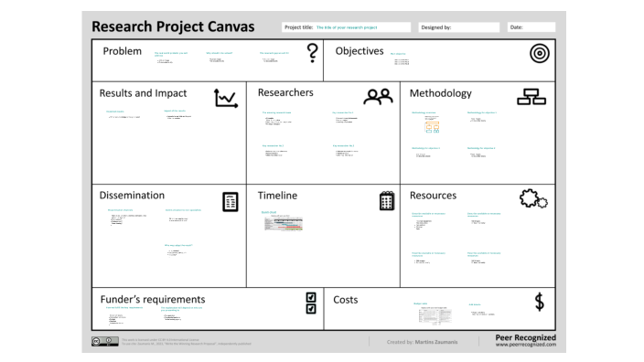Image resolution: width=644 pixels, height=362 pixels.
Task: Click the hierarchy diagram icon in Methodology
Action: (x=531, y=97)
